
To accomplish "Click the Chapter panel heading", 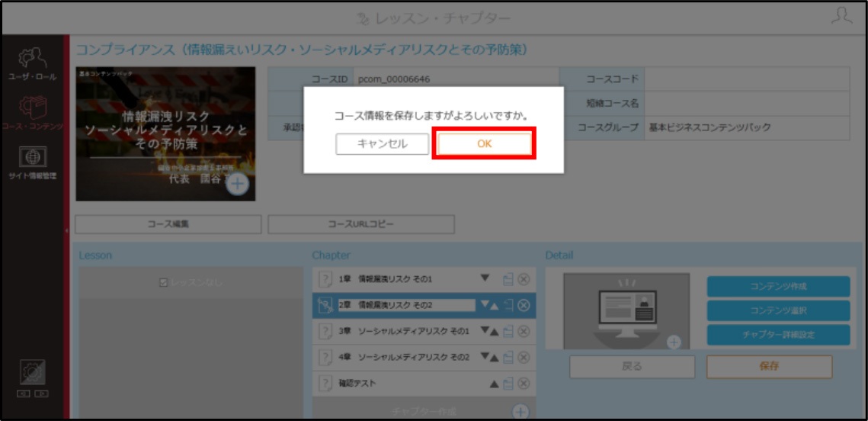I will pyautogui.click(x=331, y=255).
